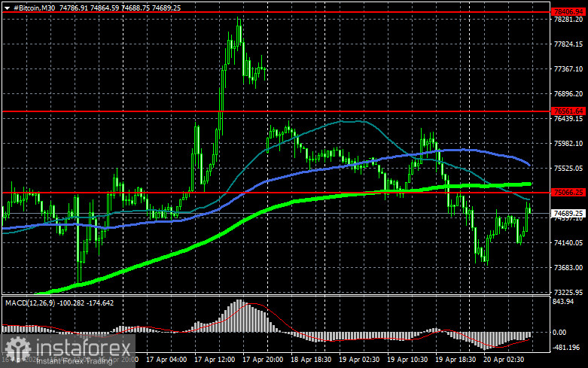Image resolution: width=588 pixels, height=368 pixels.
Task: Click the 19 Apr 18:30 time label
Action: [455, 360]
